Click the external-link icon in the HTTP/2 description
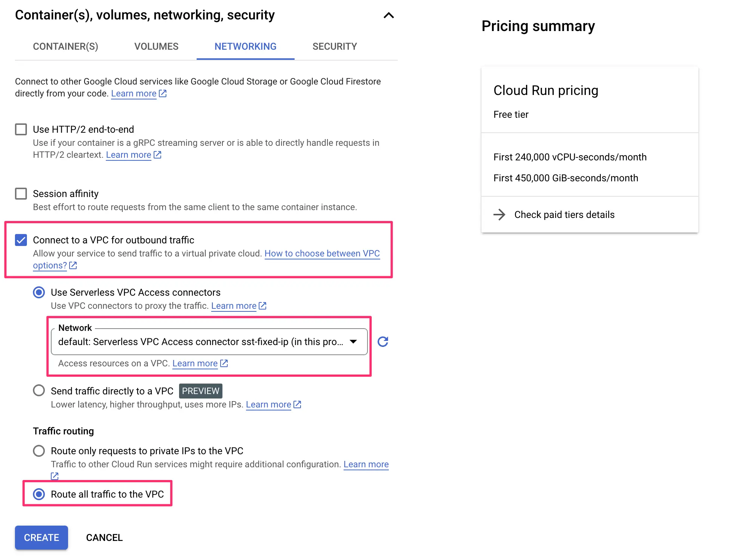Screen dimensions: 729x560 (x=157, y=155)
